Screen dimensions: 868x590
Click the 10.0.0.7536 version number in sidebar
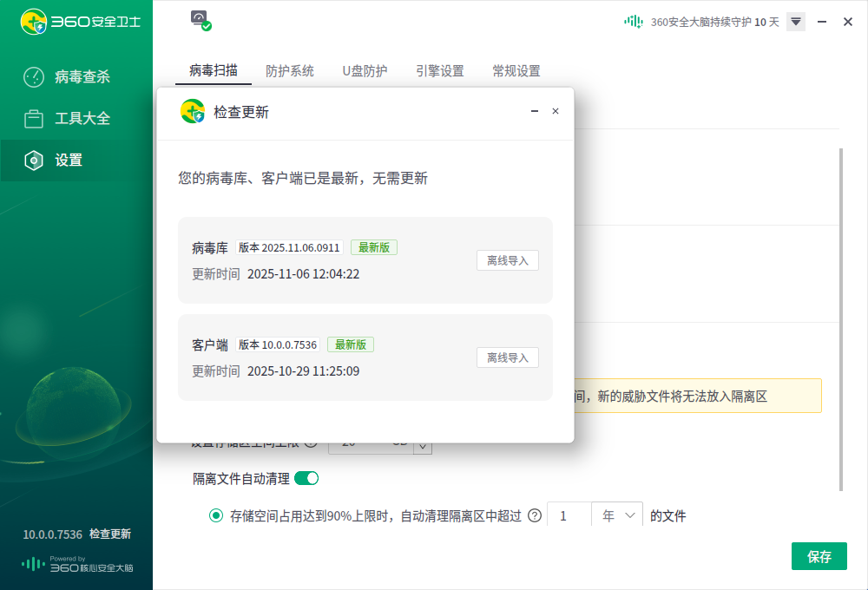tap(53, 534)
